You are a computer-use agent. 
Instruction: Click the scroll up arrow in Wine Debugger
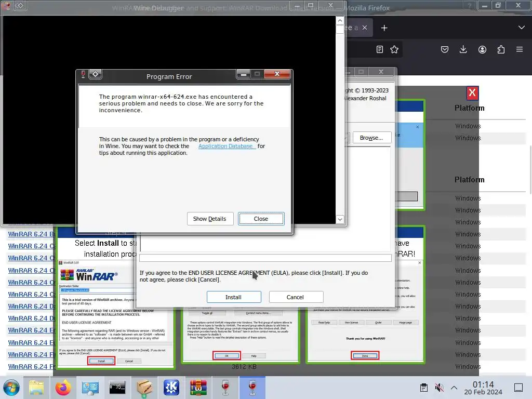tap(340, 21)
